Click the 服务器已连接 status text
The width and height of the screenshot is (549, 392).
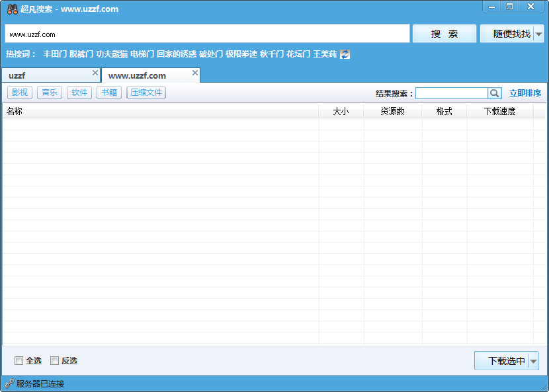40,384
